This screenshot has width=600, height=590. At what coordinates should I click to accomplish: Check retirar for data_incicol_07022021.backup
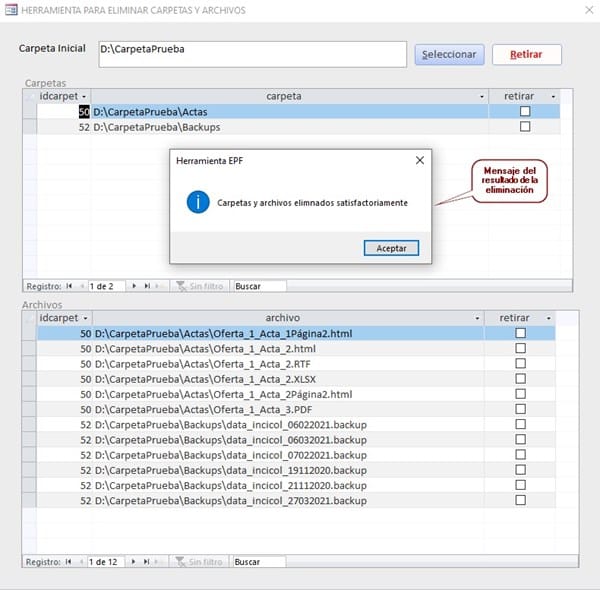tap(520, 455)
